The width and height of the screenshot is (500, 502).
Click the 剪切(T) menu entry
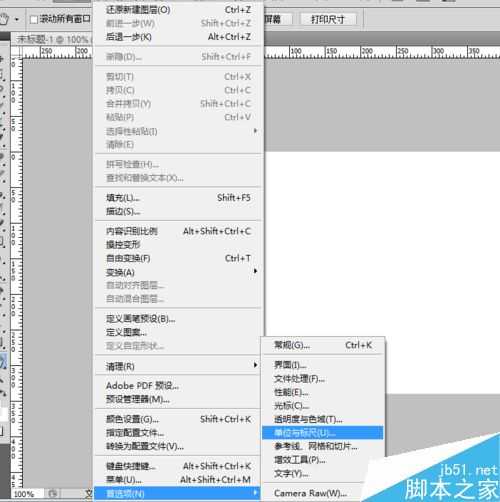pos(178,77)
